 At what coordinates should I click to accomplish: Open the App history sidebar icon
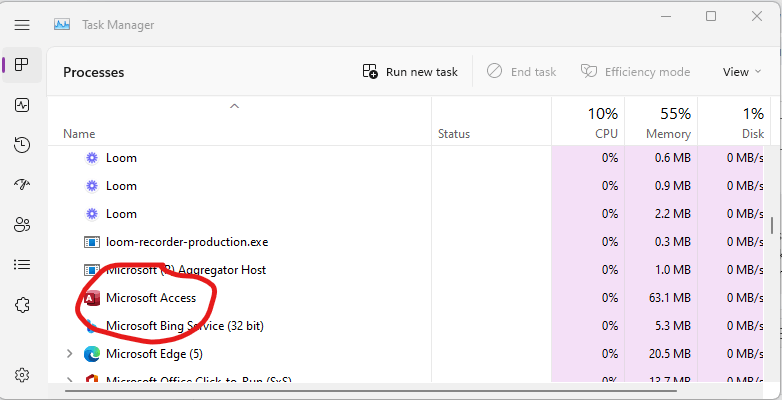pos(22,145)
